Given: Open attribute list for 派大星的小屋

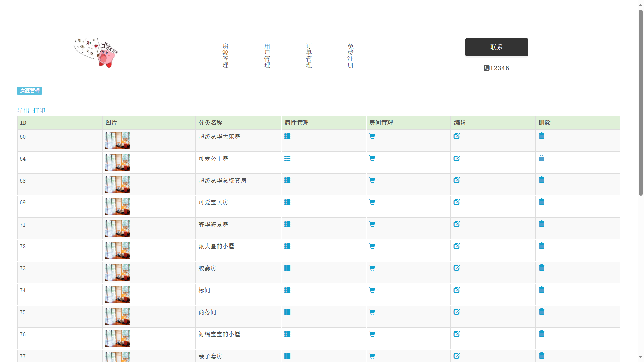Looking at the screenshot, I should [x=287, y=246].
